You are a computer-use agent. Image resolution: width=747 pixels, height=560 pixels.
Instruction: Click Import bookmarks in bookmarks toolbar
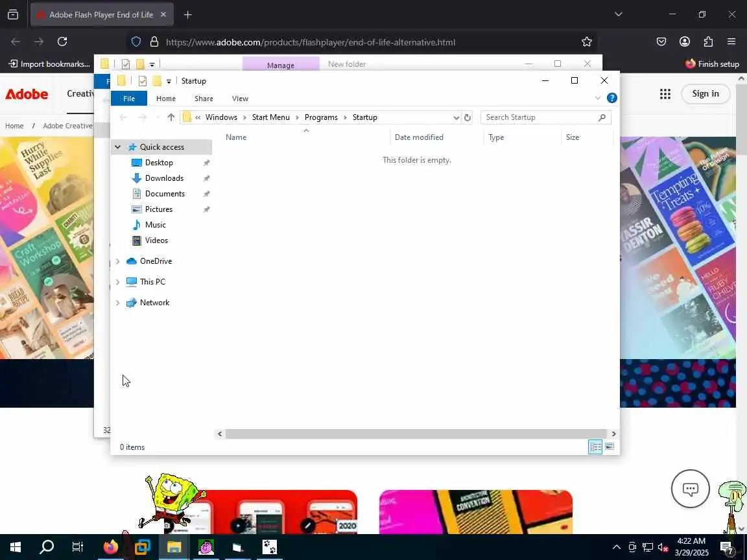tap(49, 64)
